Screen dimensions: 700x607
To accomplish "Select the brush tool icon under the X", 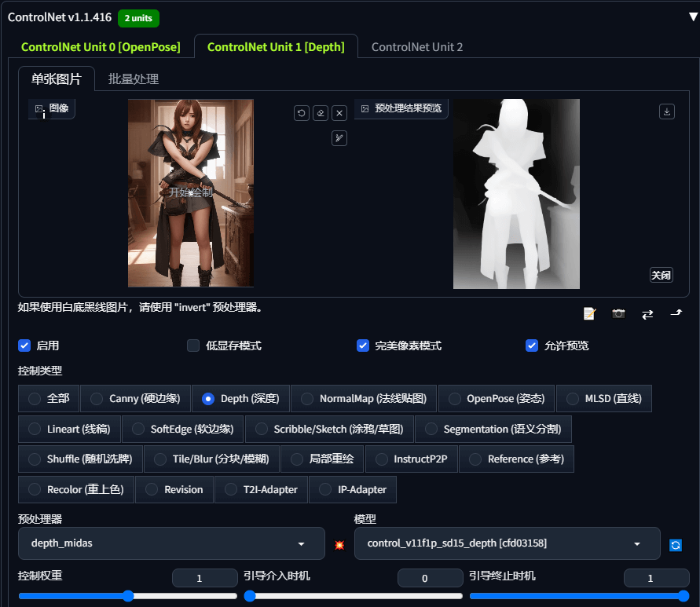I will (x=339, y=138).
